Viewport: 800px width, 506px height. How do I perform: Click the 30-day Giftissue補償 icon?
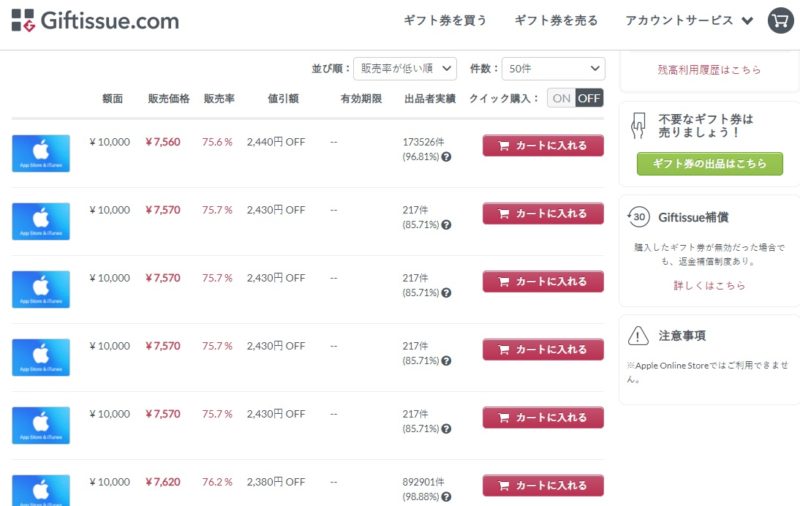pyautogui.click(x=639, y=217)
